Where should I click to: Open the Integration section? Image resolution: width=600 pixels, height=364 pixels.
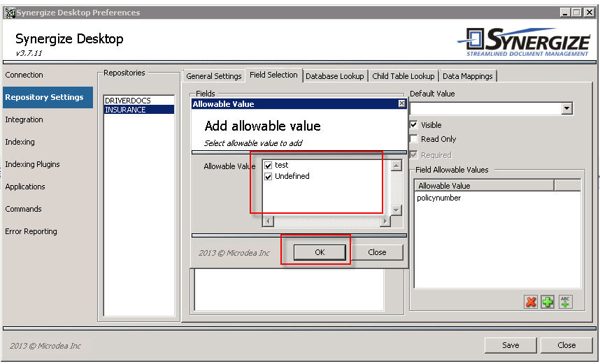24,119
